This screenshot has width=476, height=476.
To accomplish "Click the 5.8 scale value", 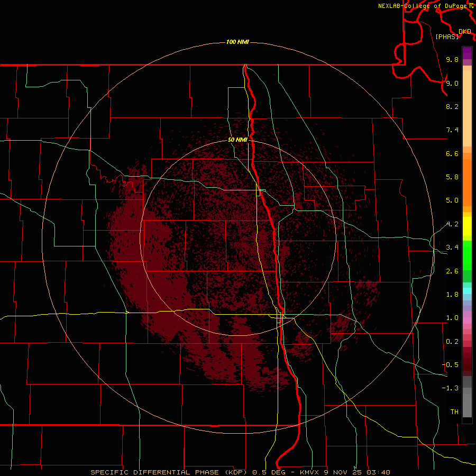I will click(x=452, y=177).
